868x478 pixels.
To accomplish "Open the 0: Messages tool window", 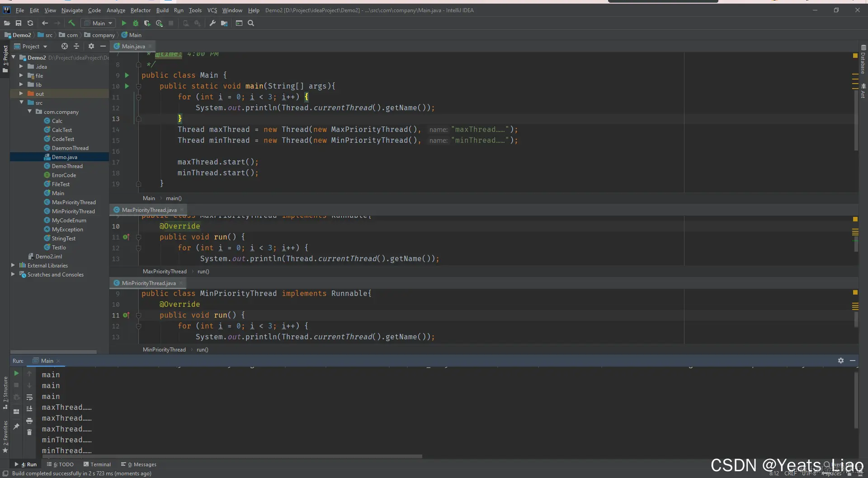I will [139, 464].
